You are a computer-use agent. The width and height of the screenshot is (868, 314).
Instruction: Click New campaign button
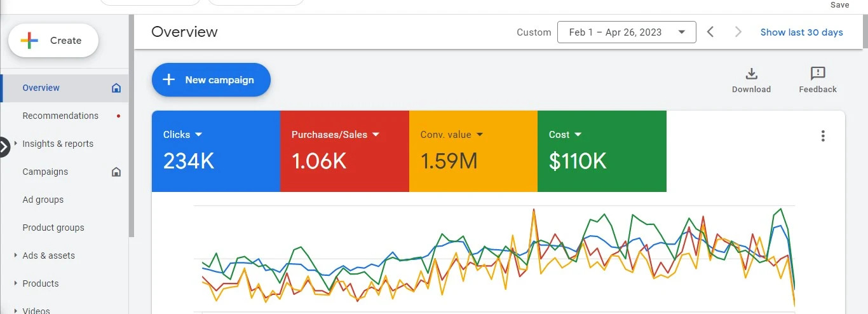[211, 80]
